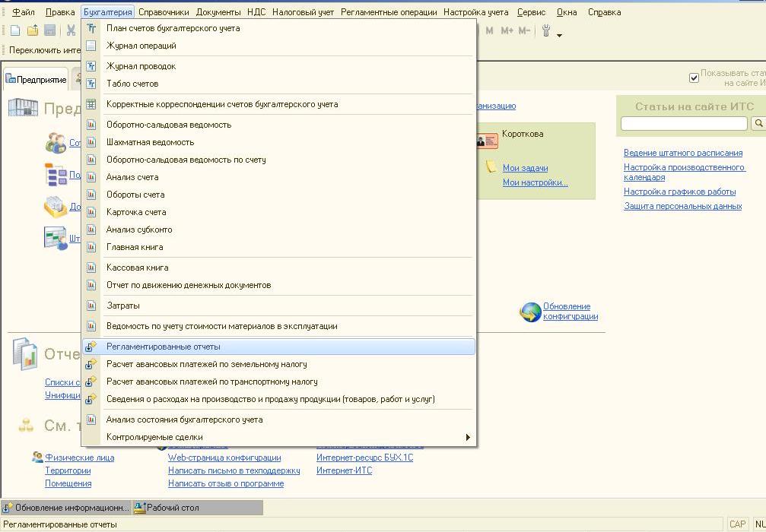The image size is (766, 532).
Task: Open the Справочники menu
Action: (164, 12)
